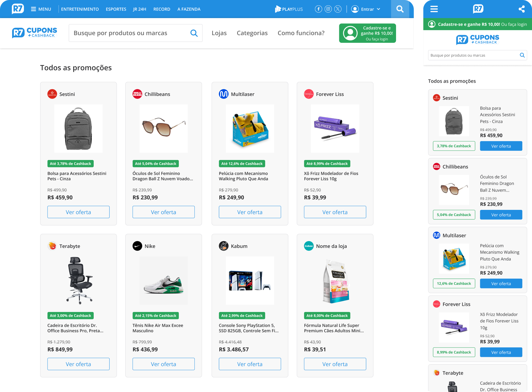
Task: Click Forever Liss store logo in desktop card
Action: (x=309, y=94)
